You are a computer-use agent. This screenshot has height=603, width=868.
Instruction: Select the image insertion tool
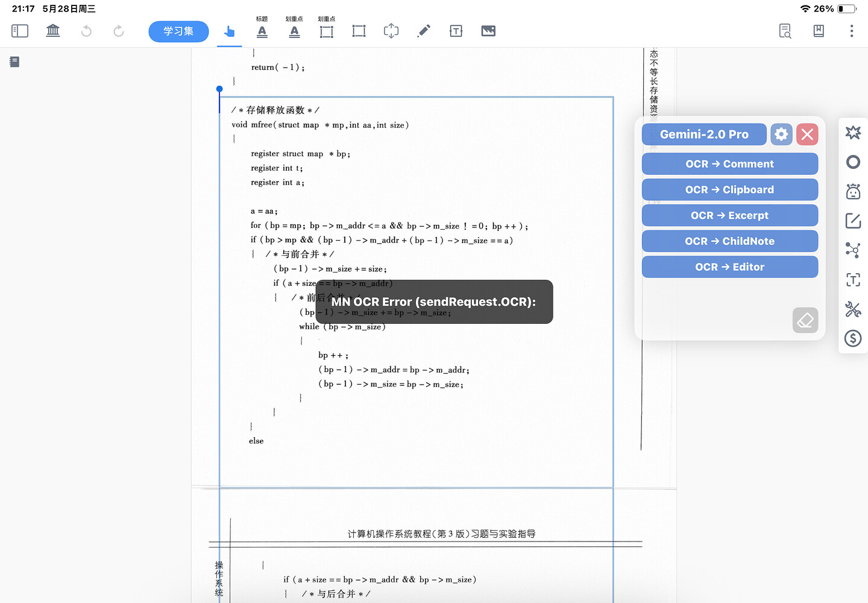pos(488,31)
